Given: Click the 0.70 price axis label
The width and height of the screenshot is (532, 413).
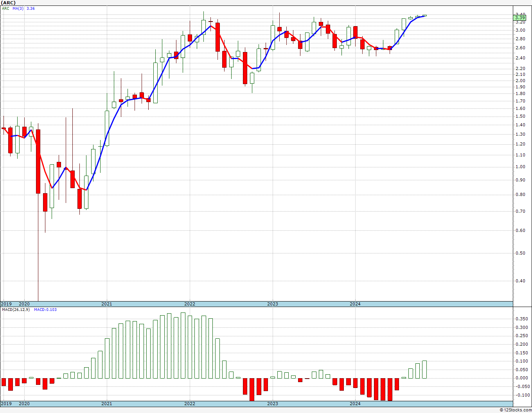Looking at the screenshot, I should point(520,211).
